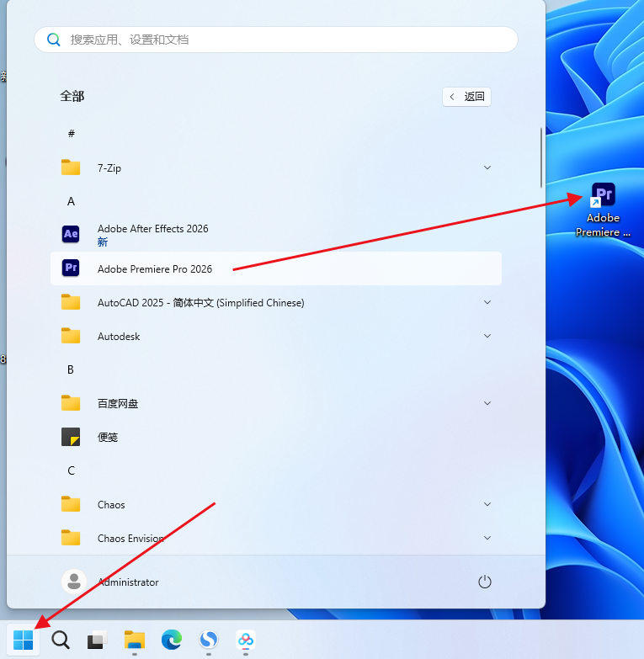Viewport: 644px width, 659px height.
Task: Select Adobe Premiere desktop shortcut
Action: 603,210
